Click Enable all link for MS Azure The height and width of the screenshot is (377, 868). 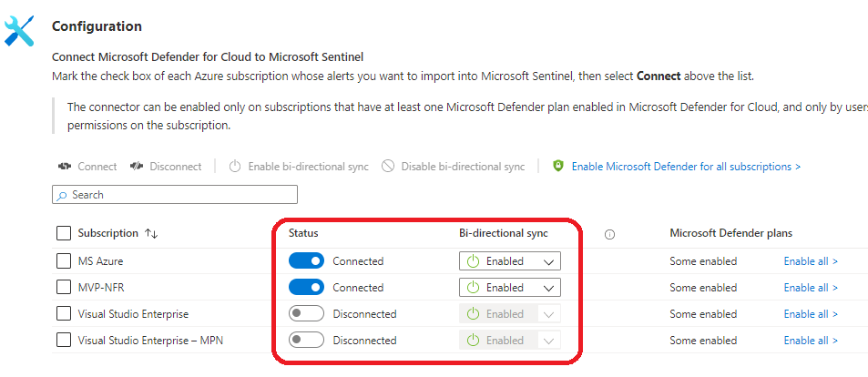pos(811,261)
